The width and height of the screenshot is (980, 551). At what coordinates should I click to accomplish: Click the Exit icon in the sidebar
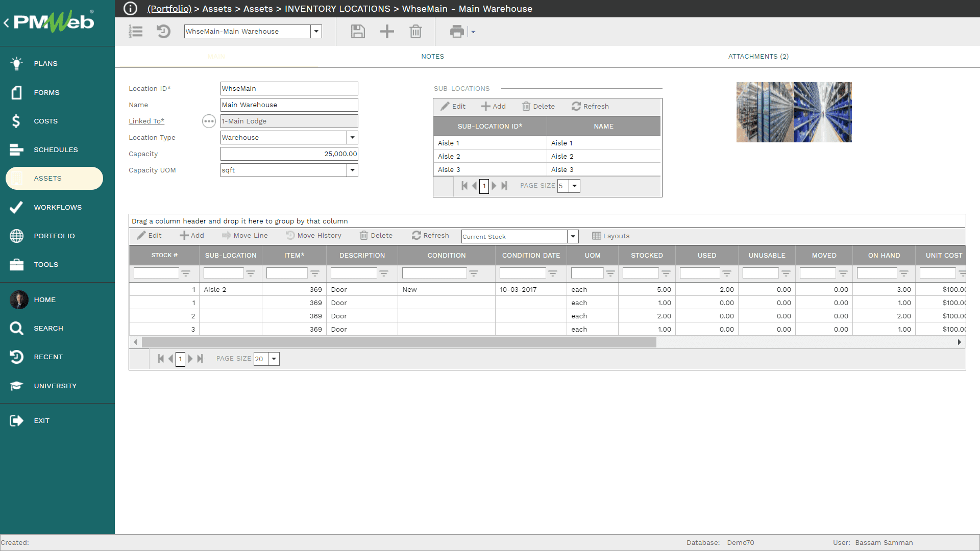pyautogui.click(x=16, y=420)
